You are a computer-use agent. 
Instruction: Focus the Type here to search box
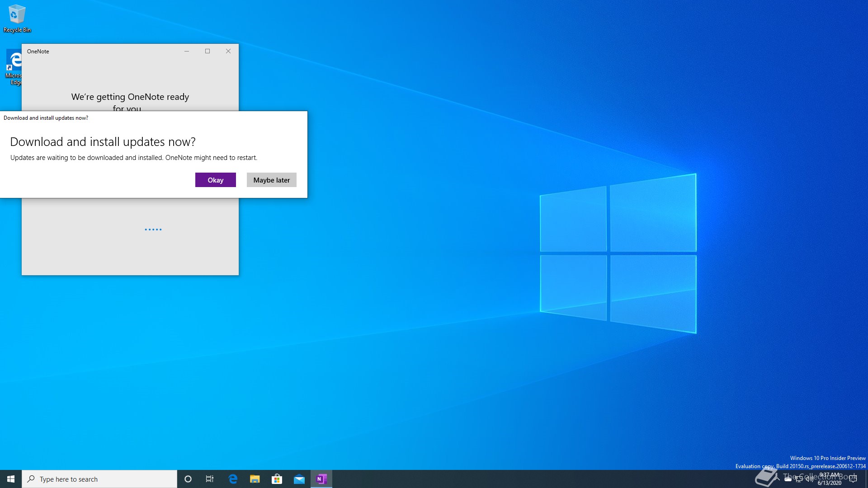pos(99,479)
